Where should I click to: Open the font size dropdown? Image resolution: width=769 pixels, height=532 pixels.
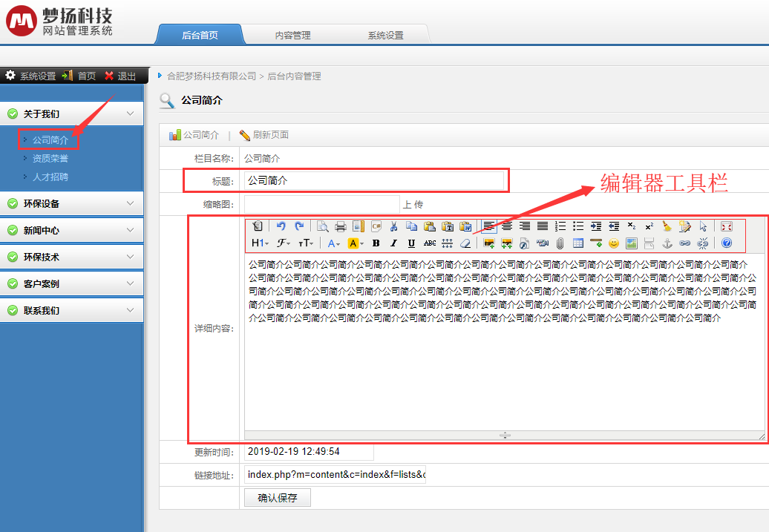coord(306,243)
